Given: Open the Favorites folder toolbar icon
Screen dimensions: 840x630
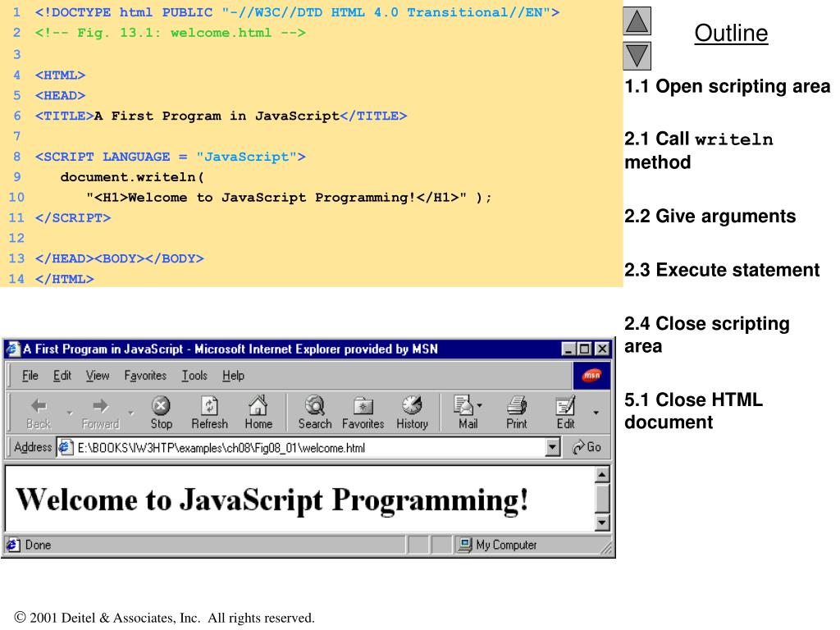Looking at the screenshot, I should coord(363,405).
